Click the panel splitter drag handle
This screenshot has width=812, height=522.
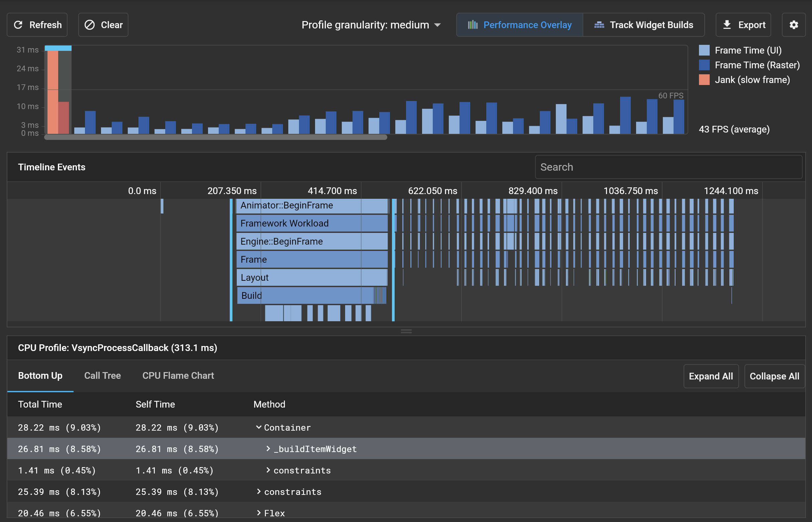pos(406,331)
